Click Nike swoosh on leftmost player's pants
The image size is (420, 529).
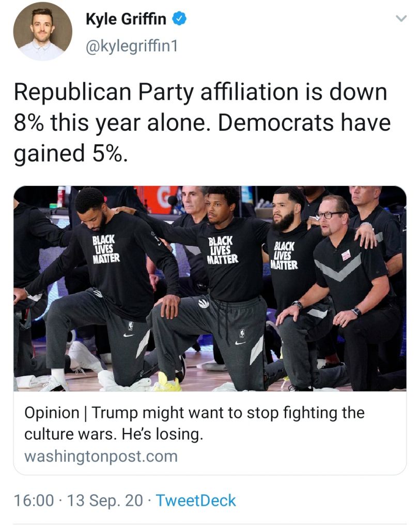pyautogui.click(x=129, y=335)
